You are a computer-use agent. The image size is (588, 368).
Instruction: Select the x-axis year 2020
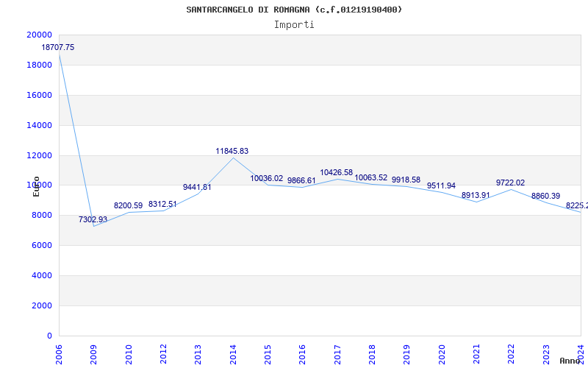coord(442,354)
